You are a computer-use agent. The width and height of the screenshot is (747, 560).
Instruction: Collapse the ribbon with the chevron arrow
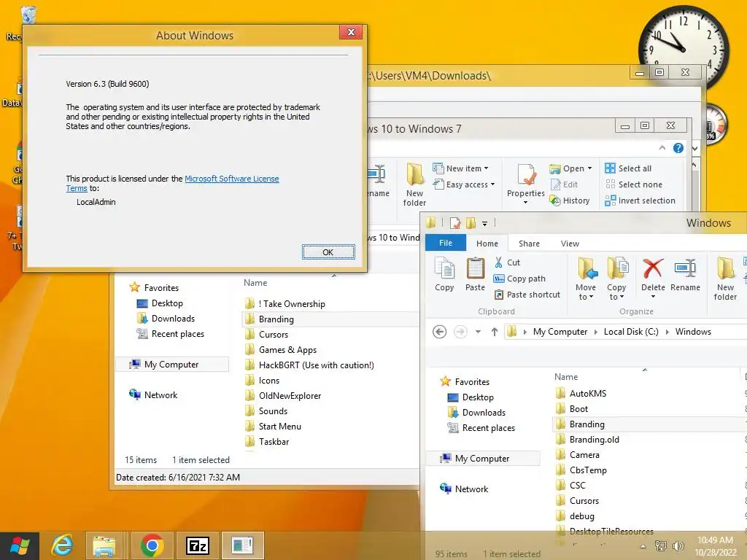click(662, 148)
